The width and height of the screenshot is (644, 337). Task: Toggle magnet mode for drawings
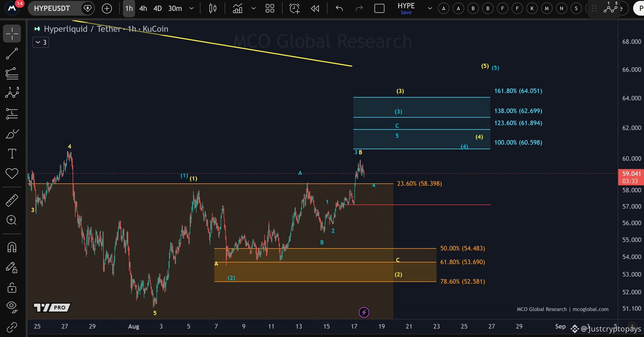pos(12,247)
